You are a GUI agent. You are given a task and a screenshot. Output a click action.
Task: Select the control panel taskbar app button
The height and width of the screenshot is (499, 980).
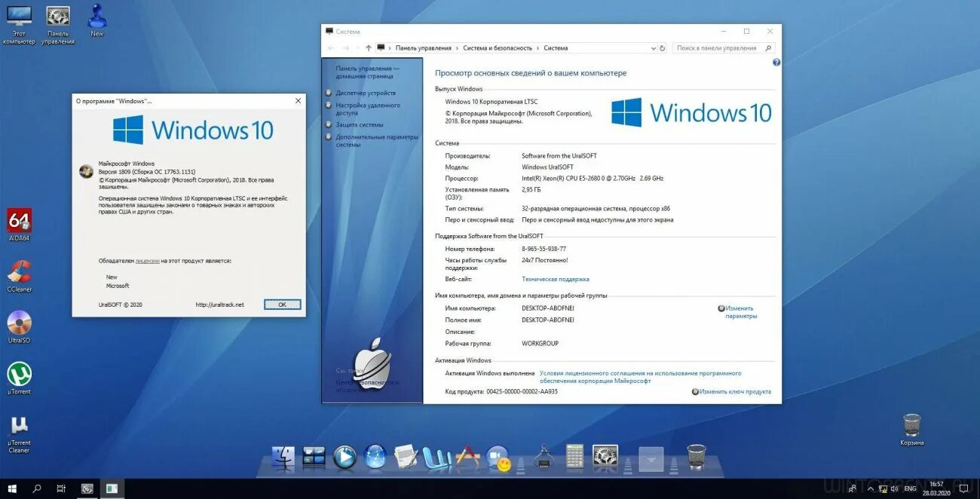87,488
